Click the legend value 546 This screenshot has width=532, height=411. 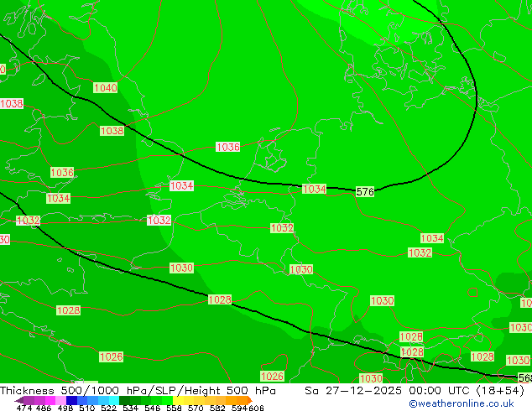click(152, 408)
